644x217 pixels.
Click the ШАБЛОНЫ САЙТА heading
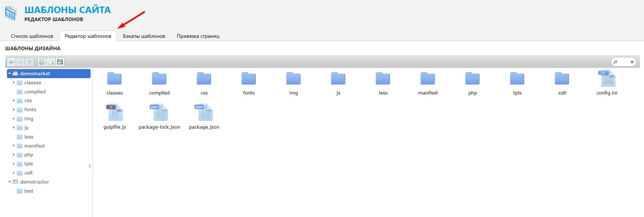click(68, 10)
